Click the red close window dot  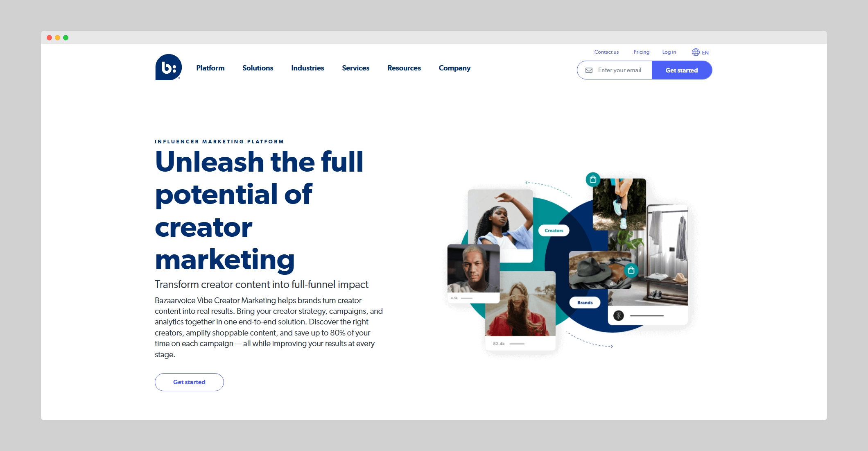click(49, 38)
